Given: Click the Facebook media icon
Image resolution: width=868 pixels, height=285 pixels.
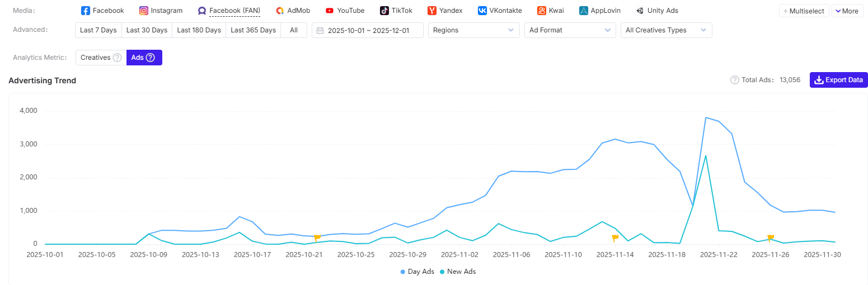Looking at the screenshot, I should click(x=86, y=11).
